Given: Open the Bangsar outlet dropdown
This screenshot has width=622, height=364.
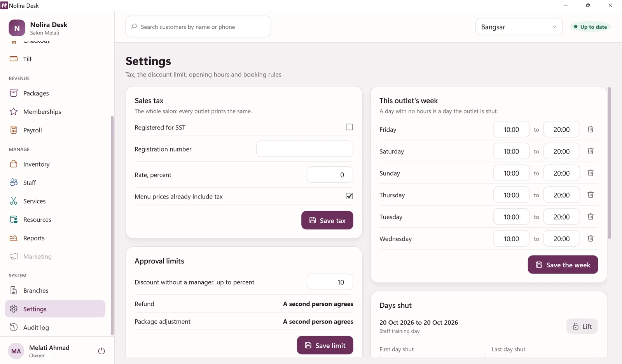Looking at the screenshot, I should pos(519,27).
